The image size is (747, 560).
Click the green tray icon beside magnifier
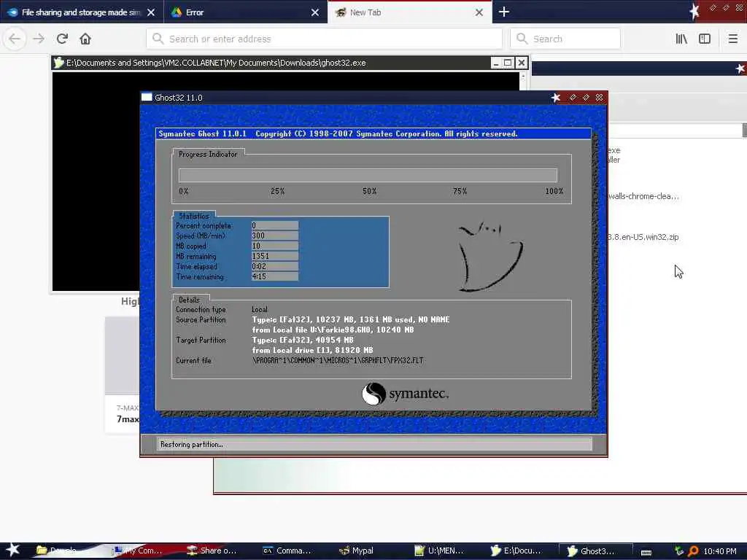pyautogui.click(x=679, y=551)
